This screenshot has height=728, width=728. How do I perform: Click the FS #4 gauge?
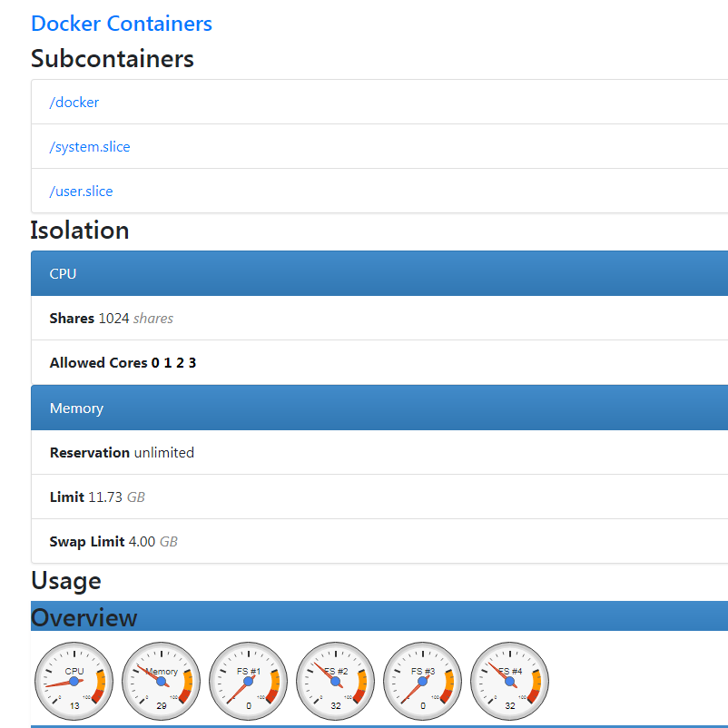click(510, 681)
